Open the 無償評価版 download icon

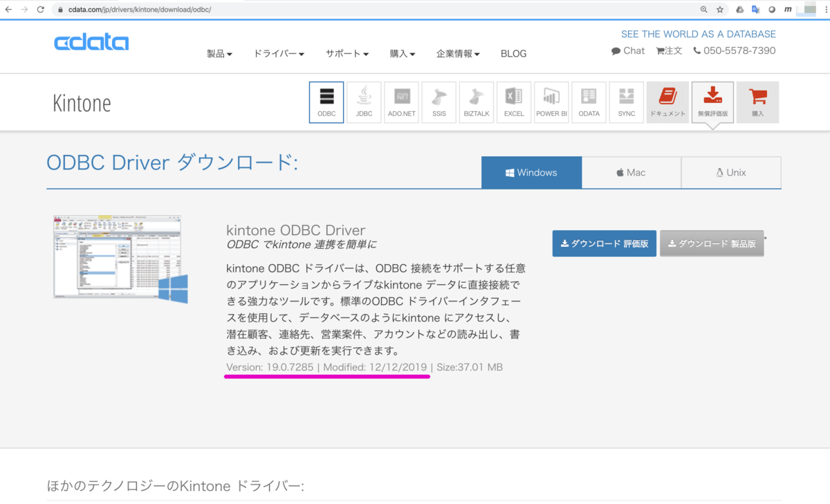coord(712,102)
